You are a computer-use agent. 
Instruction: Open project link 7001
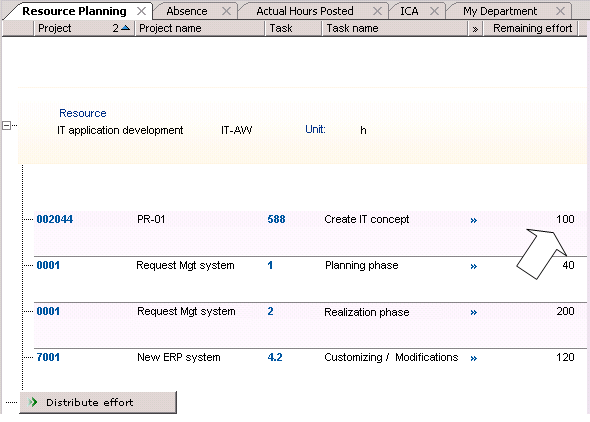point(48,357)
